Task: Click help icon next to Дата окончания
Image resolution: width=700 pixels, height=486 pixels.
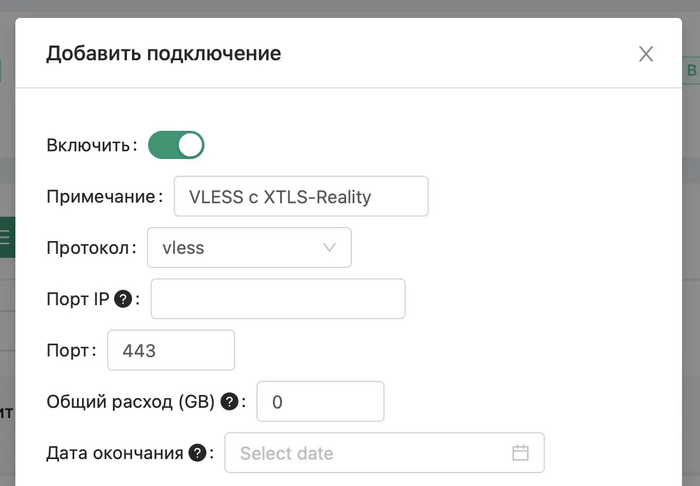Action: pyautogui.click(x=197, y=453)
